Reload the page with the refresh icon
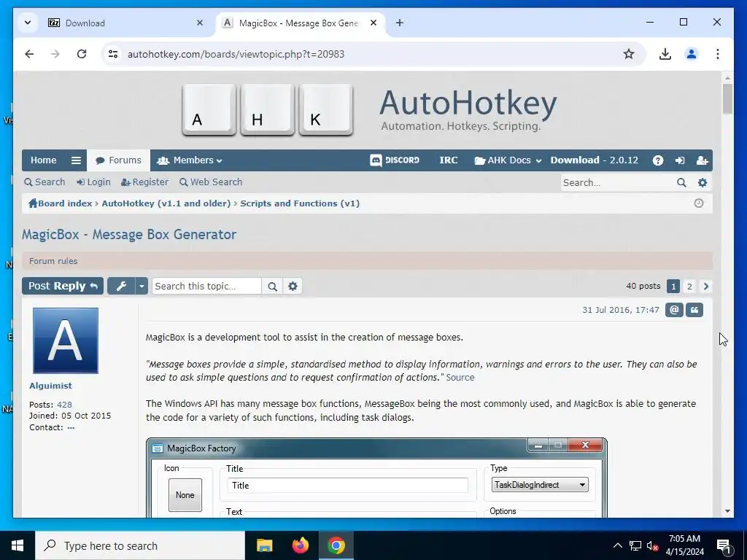The height and width of the screenshot is (560, 747). click(x=82, y=54)
